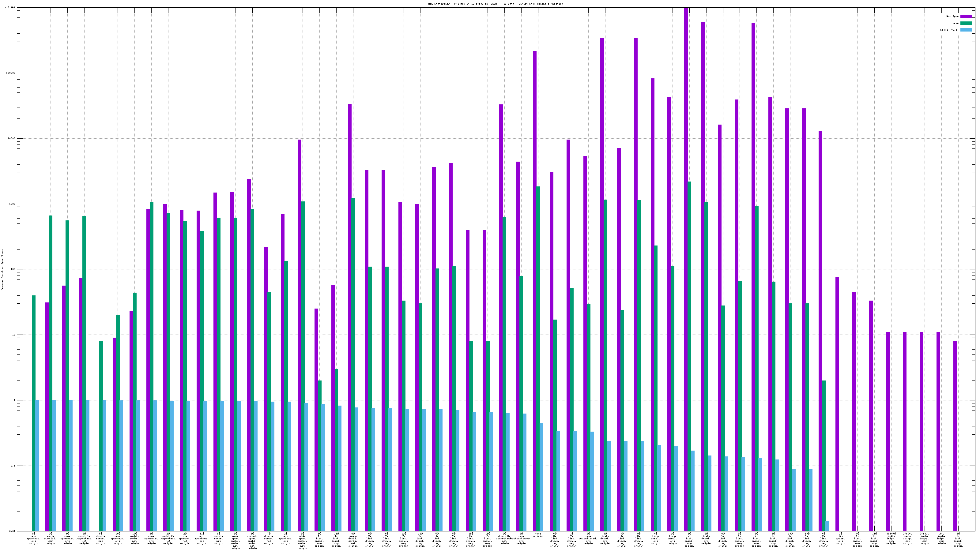Viewport: 980px width, 551px height.
Task: Click the '36407@ iadb.isipp.com' x-axis label
Action: coord(891,538)
